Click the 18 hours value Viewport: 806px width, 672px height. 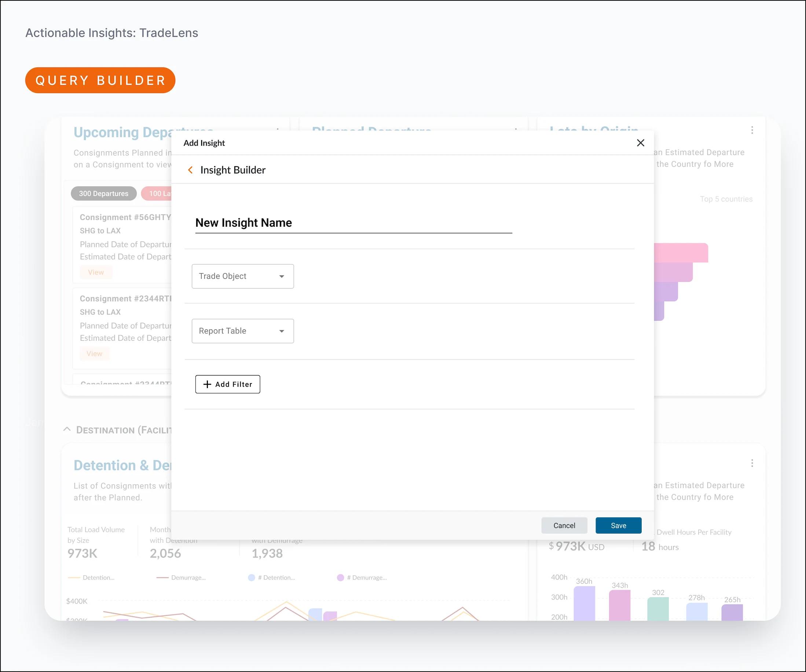point(660,547)
